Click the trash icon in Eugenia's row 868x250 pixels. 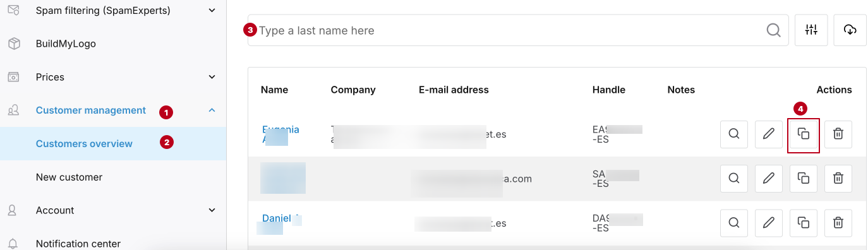(x=838, y=134)
